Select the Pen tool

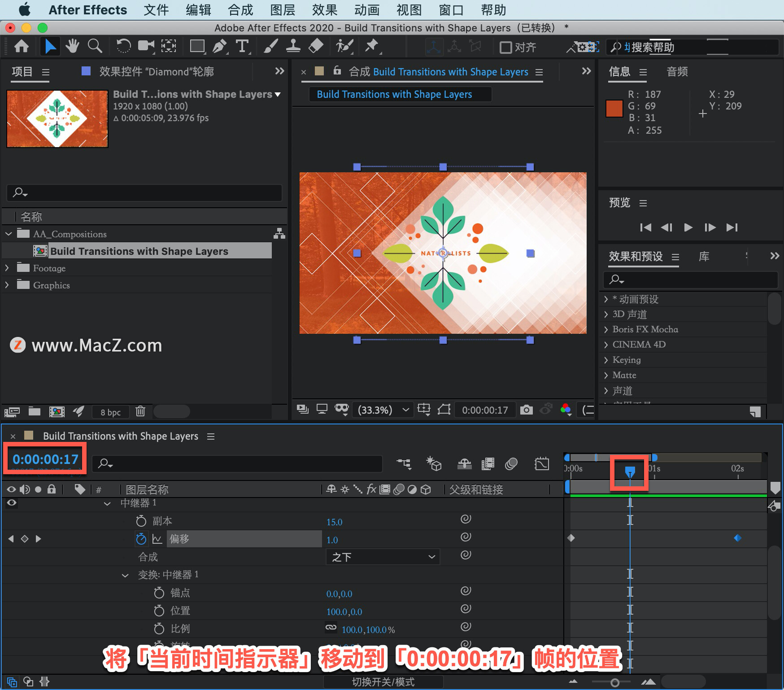220,46
